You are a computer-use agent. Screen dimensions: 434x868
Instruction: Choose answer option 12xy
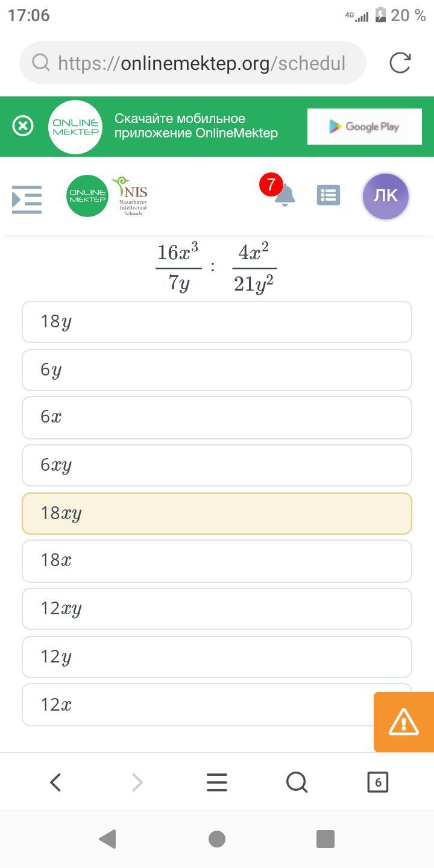point(217,609)
